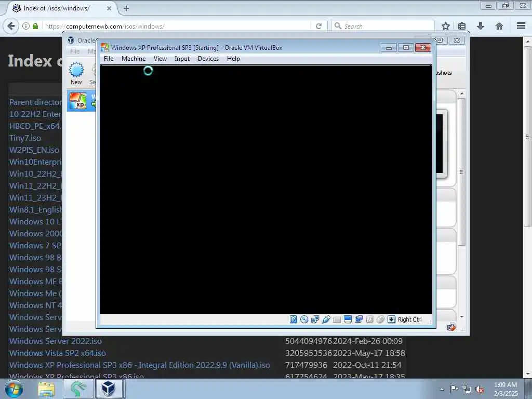This screenshot has width=532, height=399.
Task: Click the VirtualBox Manager details scrollbar up arrow
Action: (461, 94)
